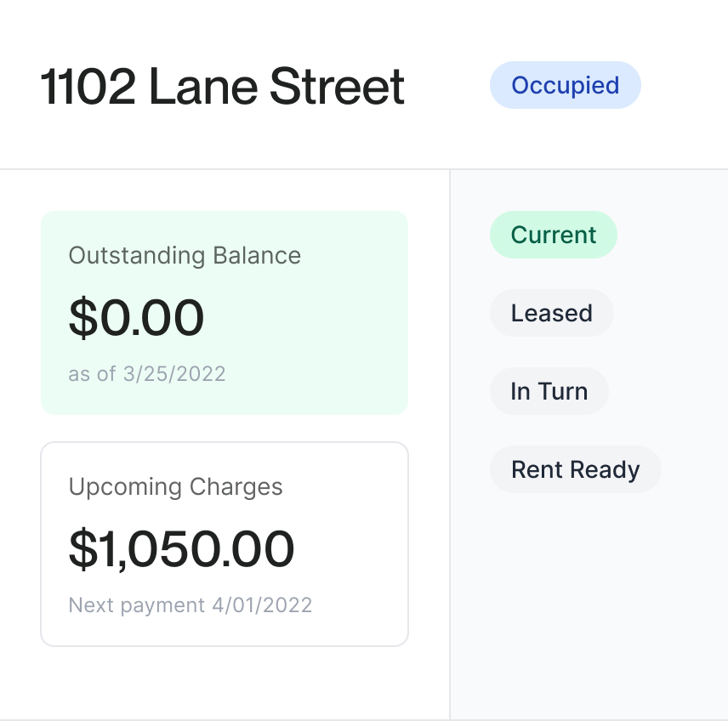This screenshot has height=721, width=728.
Task: Open the white Upcoming Charges card
Action: [x=225, y=544]
